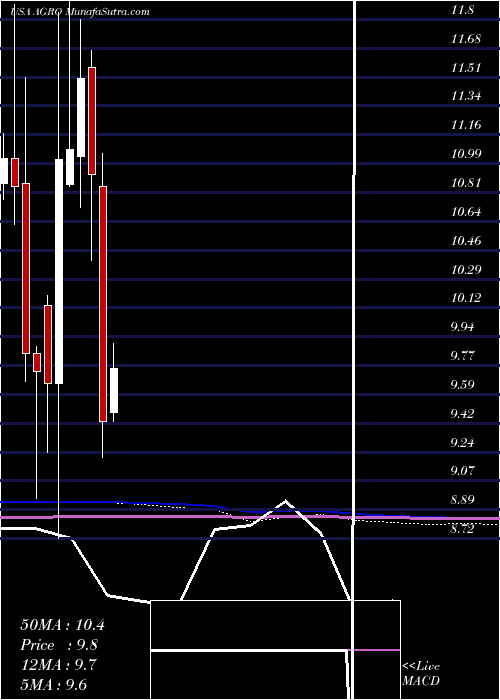Click the 10.99 price axis label

pos(466,154)
